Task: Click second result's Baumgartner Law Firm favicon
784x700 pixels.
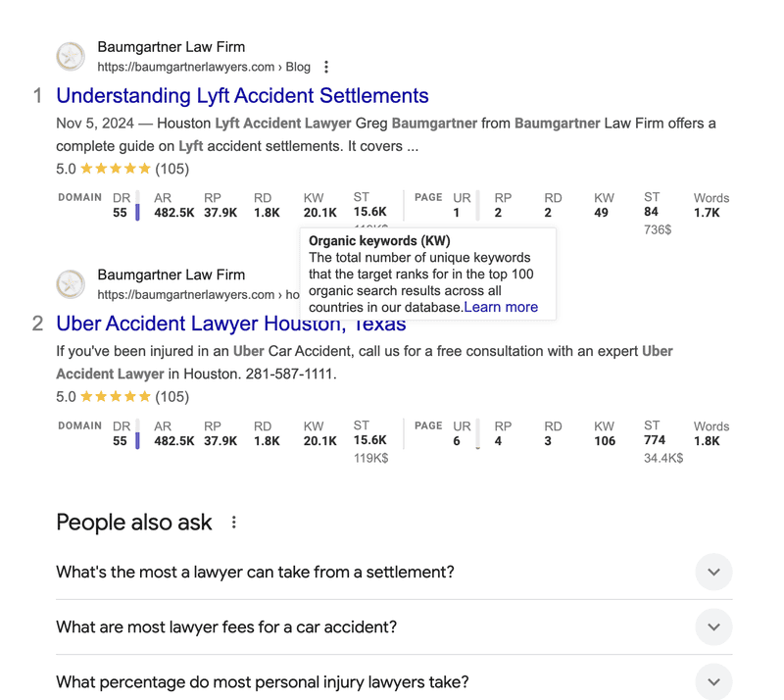Action: (71, 284)
